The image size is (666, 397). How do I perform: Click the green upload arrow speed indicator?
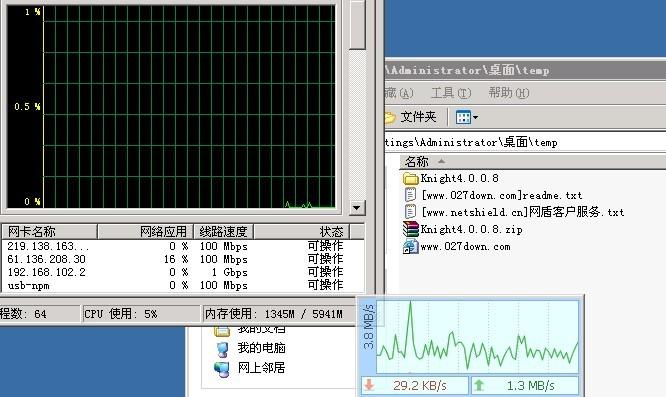tap(479, 385)
